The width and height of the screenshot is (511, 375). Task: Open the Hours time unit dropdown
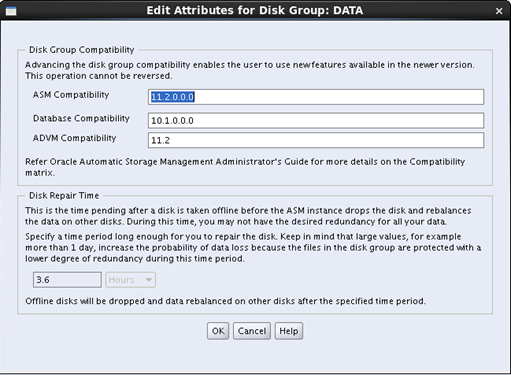click(x=130, y=280)
